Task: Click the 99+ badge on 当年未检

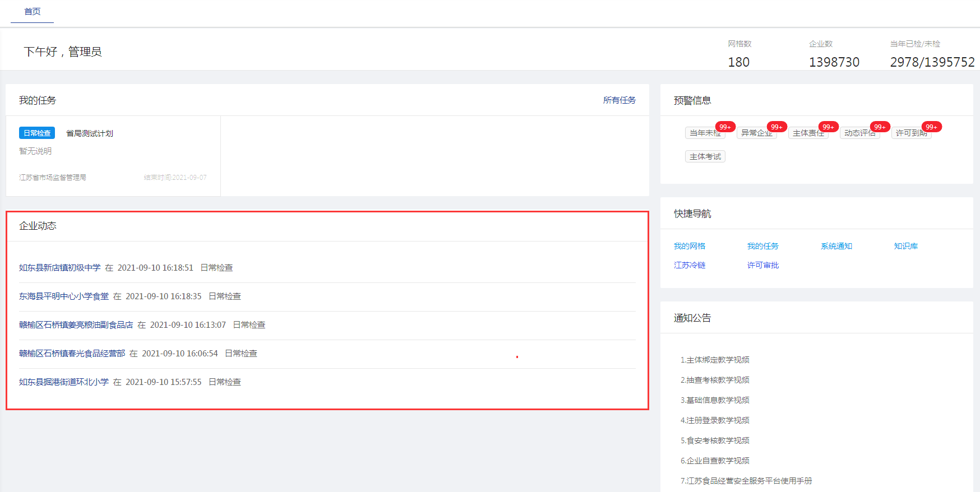Action: point(725,127)
